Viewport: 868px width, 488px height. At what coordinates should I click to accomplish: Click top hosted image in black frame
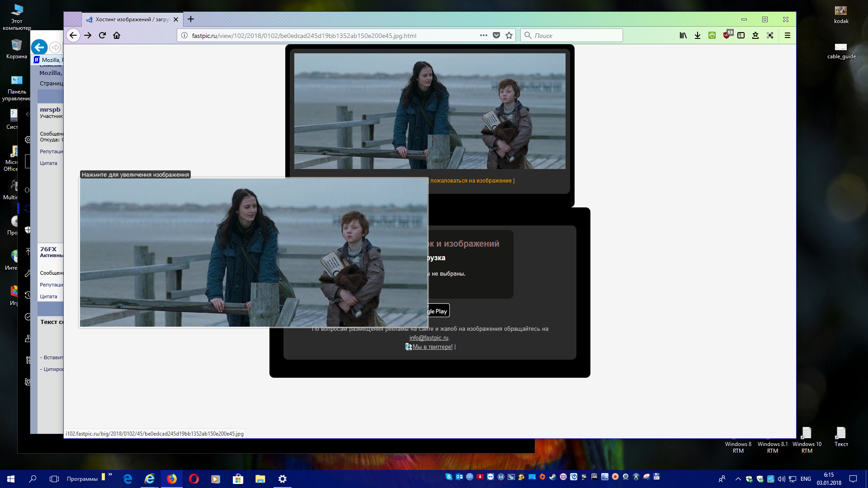click(429, 111)
